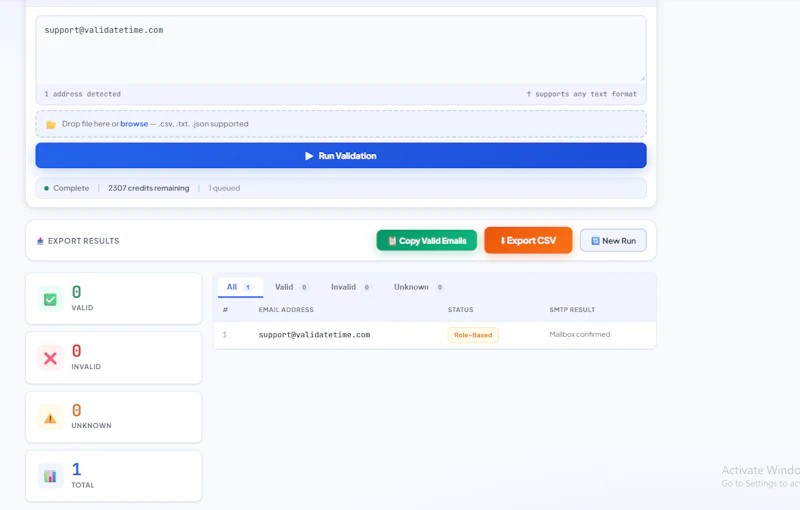This screenshot has height=510, width=800.
Task: Click inside the email input text area
Action: pos(341,49)
